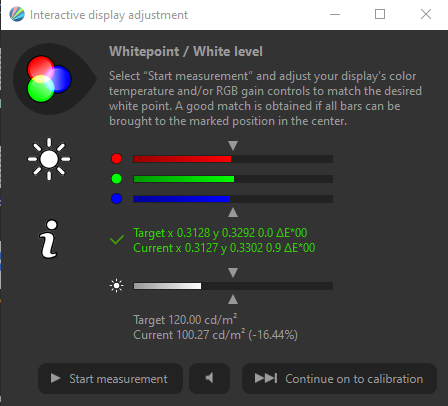
Task: Click the small sun icon beside luminance bar
Action: 116,286
